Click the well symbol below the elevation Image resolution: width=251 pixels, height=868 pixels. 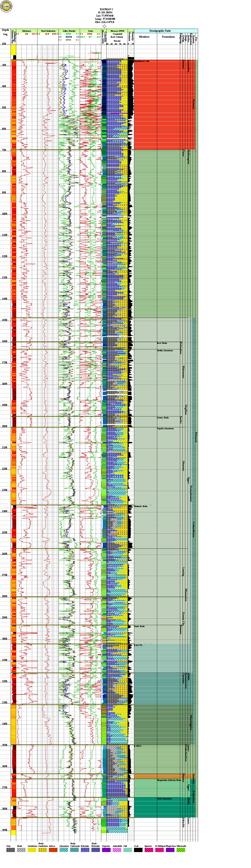[104, 26]
